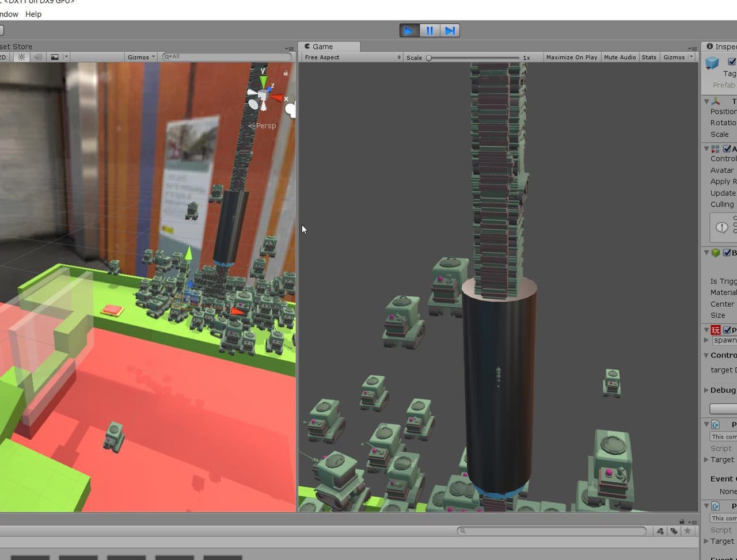Open the Free Aspect dropdown
The height and width of the screenshot is (560, 737).
point(352,57)
